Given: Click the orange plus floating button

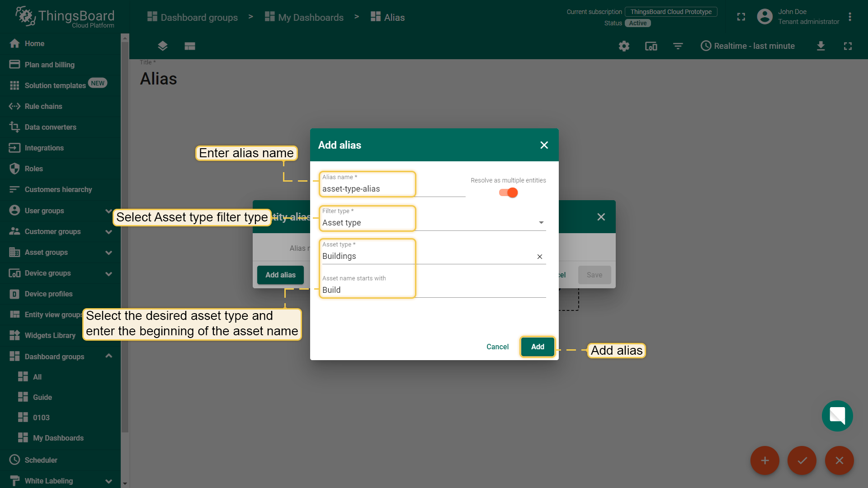Looking at the screenshot, I should tap(764, 460).
